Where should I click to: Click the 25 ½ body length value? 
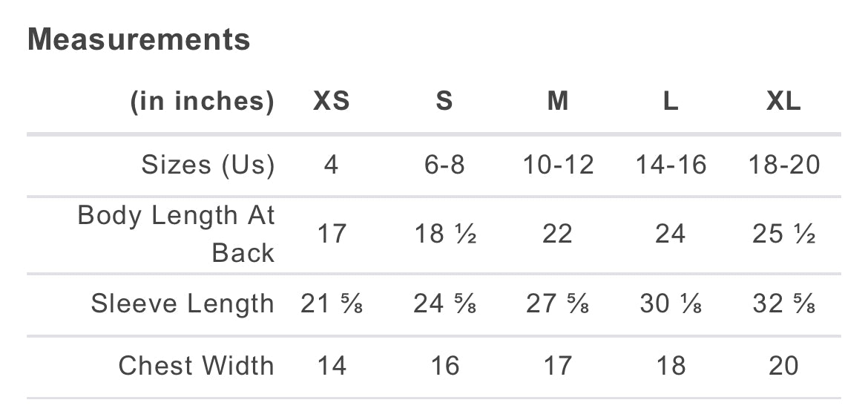783,234
